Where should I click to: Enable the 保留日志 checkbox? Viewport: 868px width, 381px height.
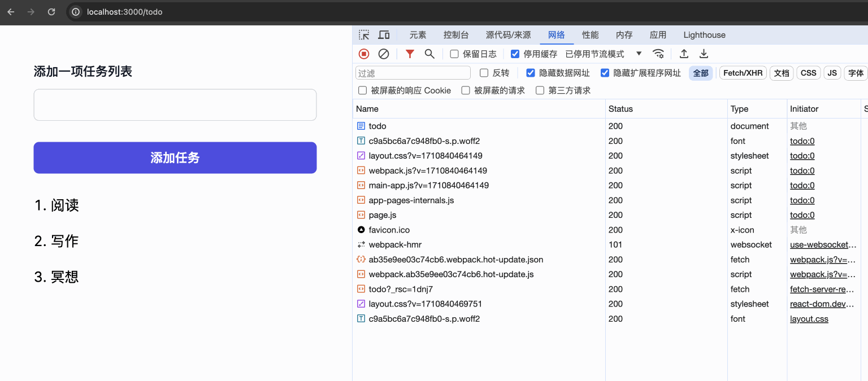point(454,54)
